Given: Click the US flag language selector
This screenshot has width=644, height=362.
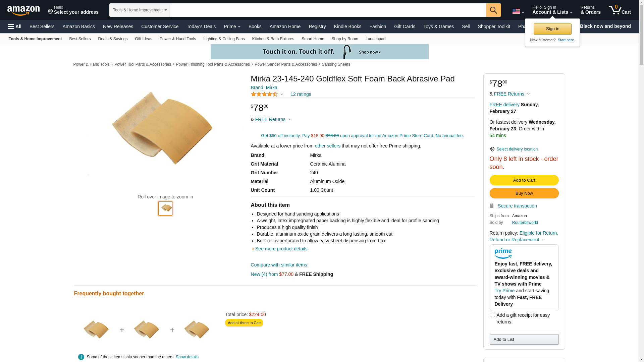Looking at the screenshot, I should [518, 12].
